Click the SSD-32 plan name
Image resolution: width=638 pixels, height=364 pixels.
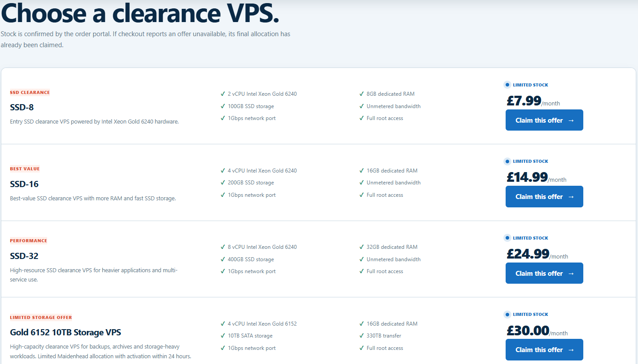[24, 256]
